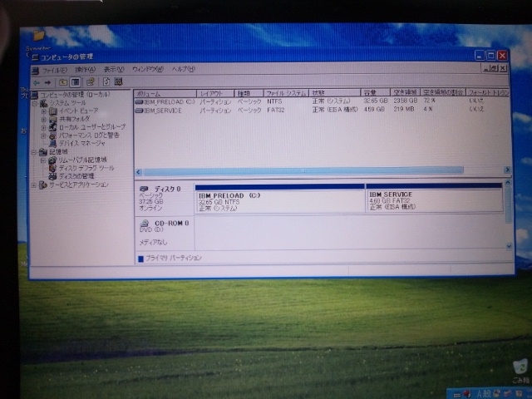532x399 pixels.
Task: Open the desktop folder icon above window
Action: pyautogui.click(x=39, y=35)
